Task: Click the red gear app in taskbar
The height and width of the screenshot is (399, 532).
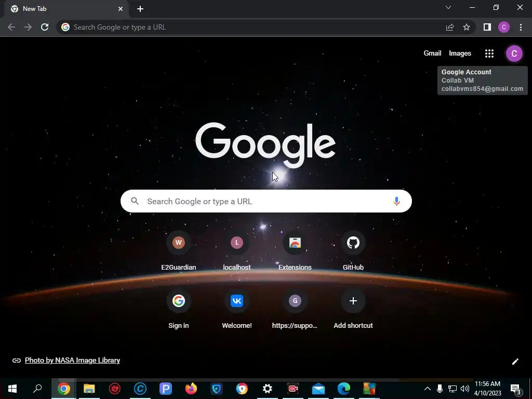Action: 115,389
